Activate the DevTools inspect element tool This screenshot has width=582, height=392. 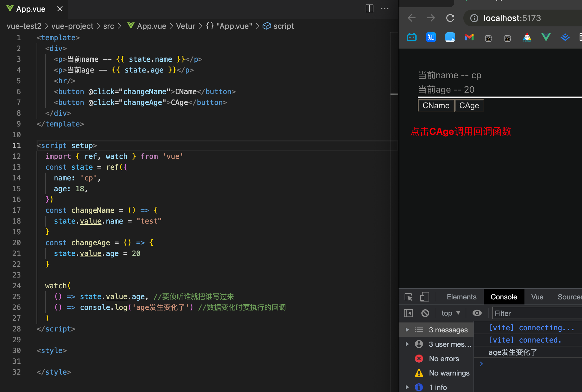[408, 297]
